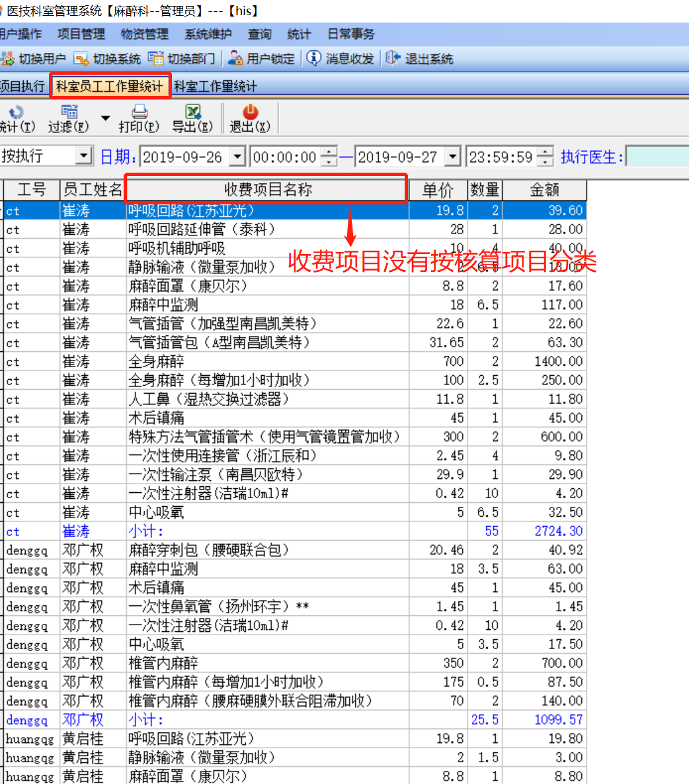Open the 系统维护 menu

point(208,34)
